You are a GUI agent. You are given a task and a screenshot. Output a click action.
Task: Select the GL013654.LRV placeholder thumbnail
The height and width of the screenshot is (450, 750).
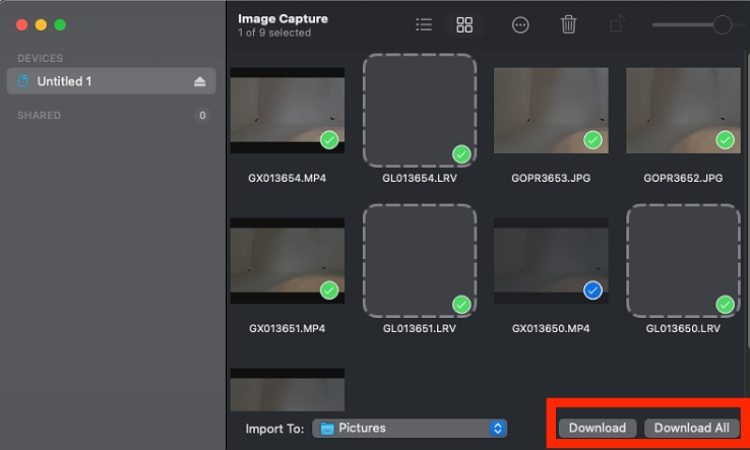[419, 110]
